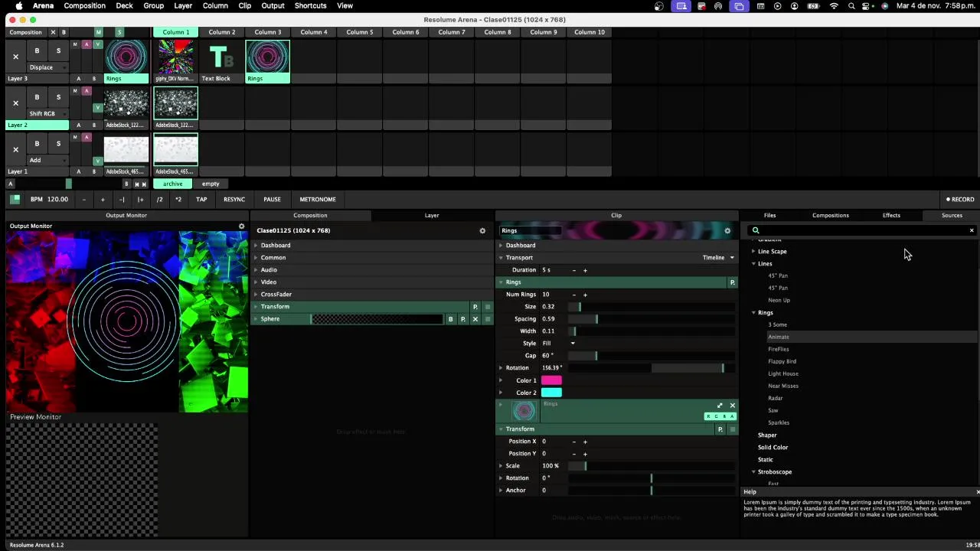
Task: Open Rings clip settings gear
Action: tap(727, 230)
